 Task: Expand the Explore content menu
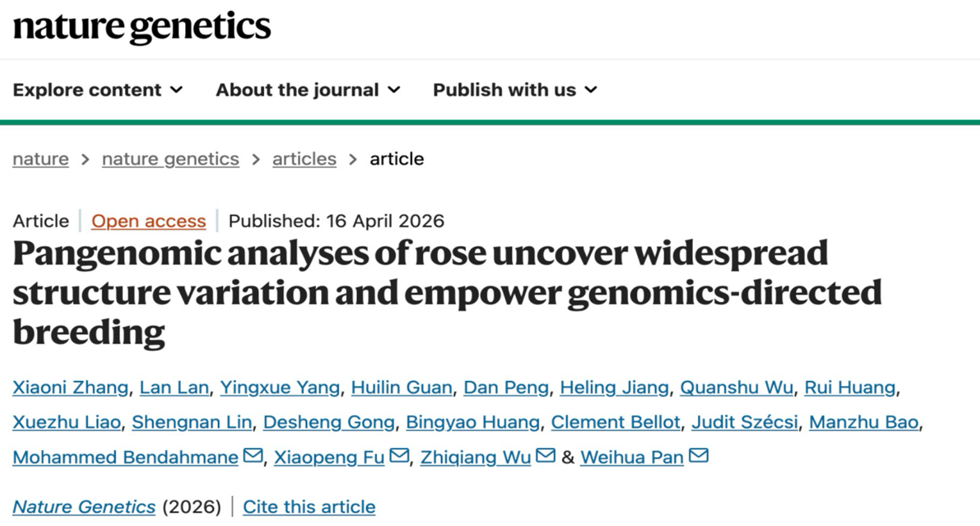click(x=98, y=90)
